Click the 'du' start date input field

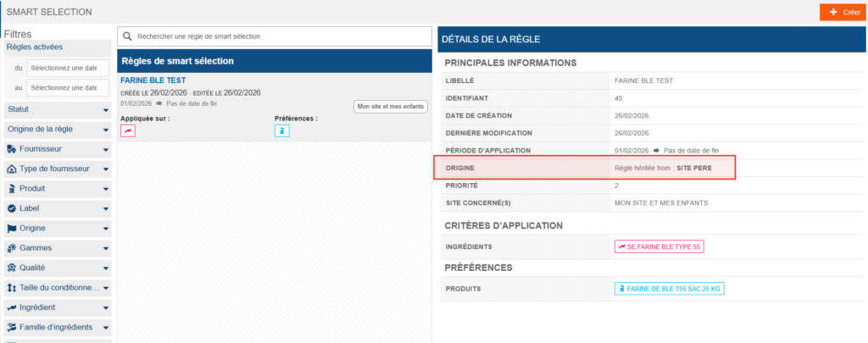[x=68, y=67]
